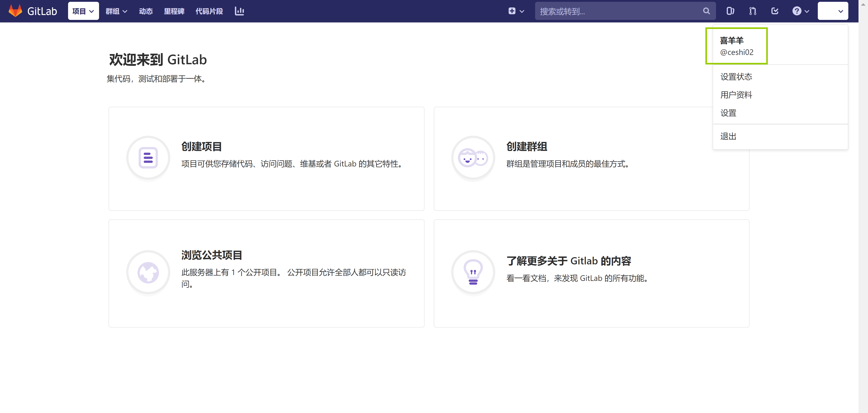Open the 创建群组 card heading
The height and width of the screenshot is (413, 868).
coord(527,147)
